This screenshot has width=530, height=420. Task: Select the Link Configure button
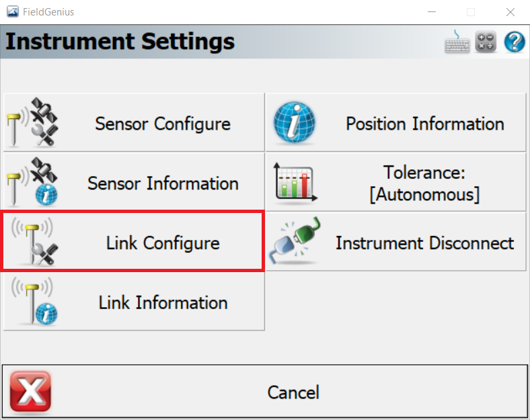click(133, 241)
